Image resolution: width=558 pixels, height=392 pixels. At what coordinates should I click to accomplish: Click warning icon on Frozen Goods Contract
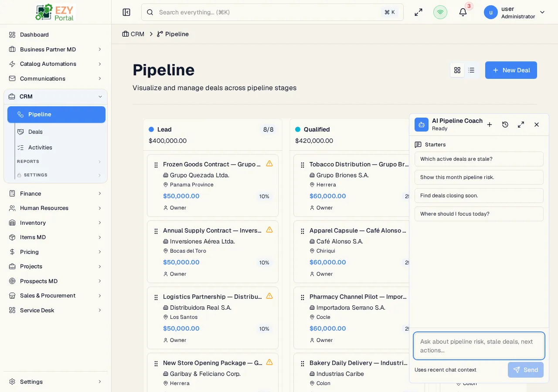pyautogui.click(x=269, y=164)
